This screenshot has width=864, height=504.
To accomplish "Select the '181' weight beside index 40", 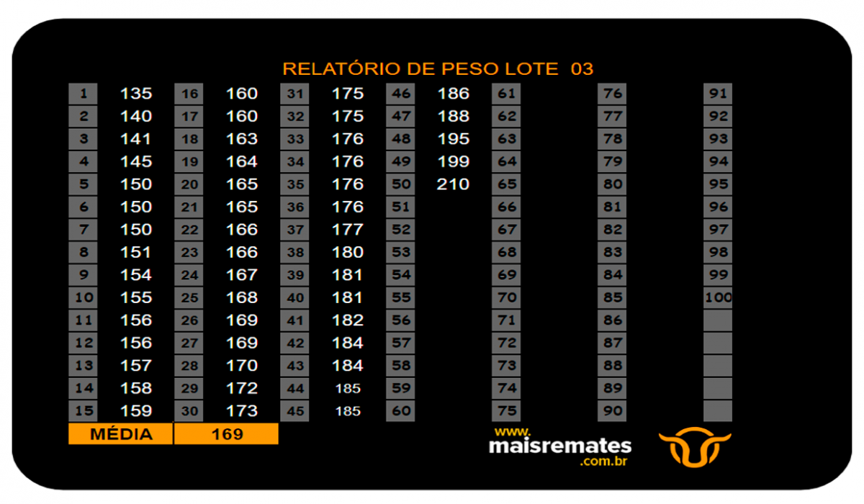I will click(x=348, y=297).
